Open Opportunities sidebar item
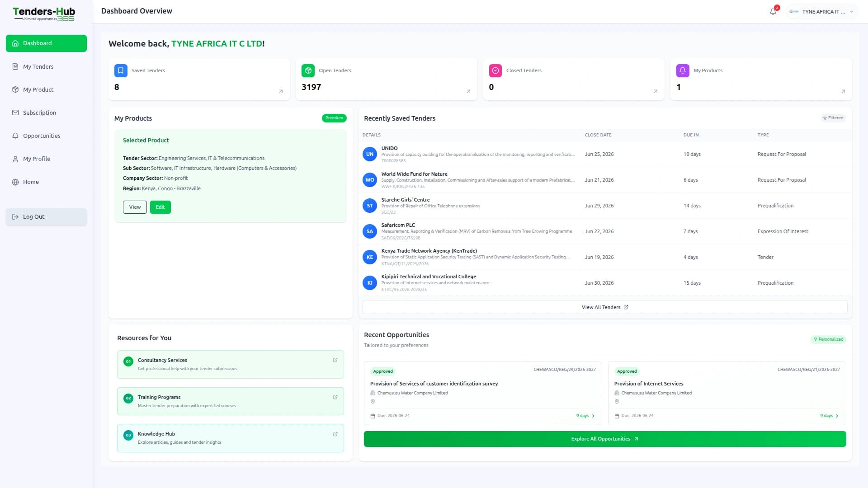This screenshot has width=868, height=488. 46,136
